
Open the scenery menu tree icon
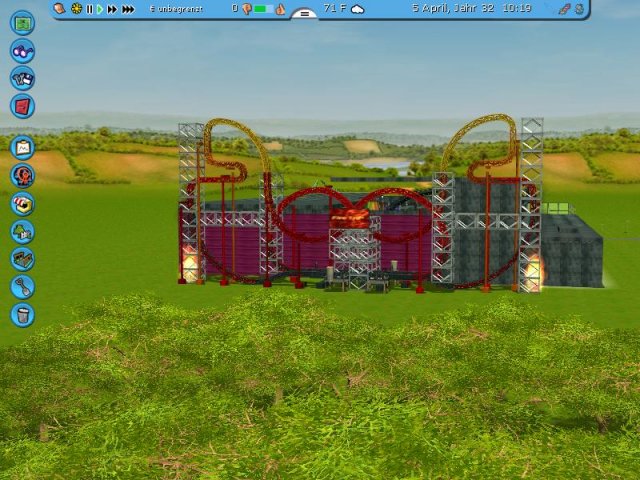click(22, 231)
